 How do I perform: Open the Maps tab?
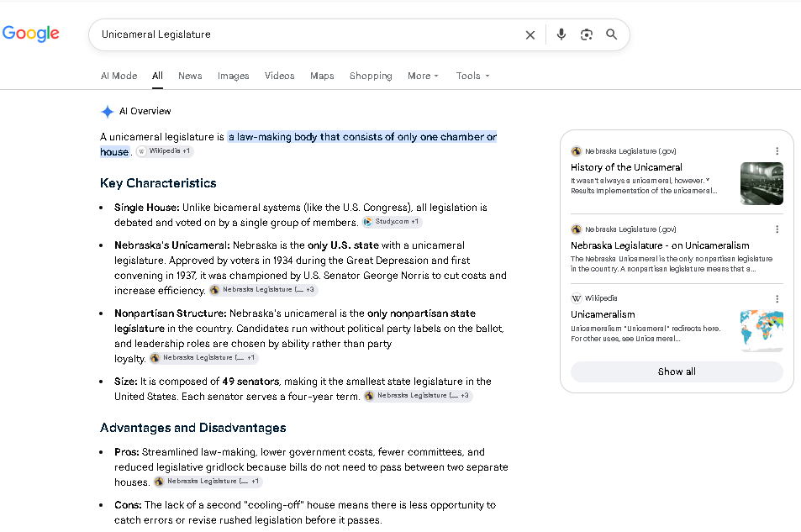coord(322,76)
